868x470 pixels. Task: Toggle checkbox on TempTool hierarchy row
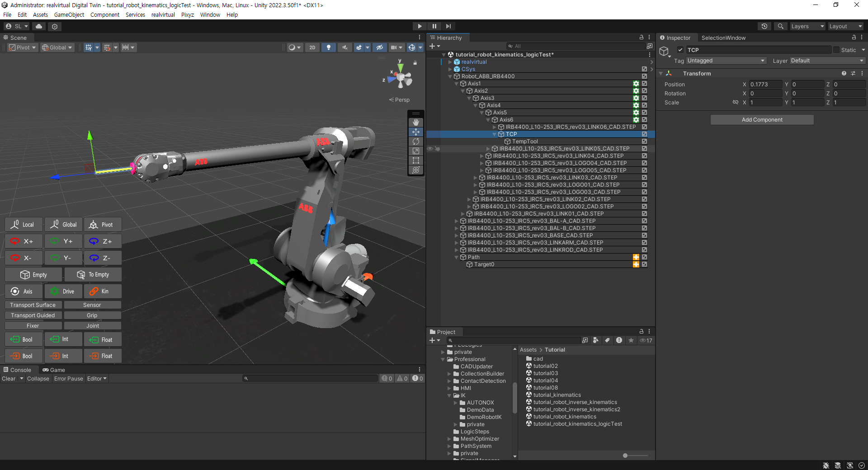click(x=645, y=141)
